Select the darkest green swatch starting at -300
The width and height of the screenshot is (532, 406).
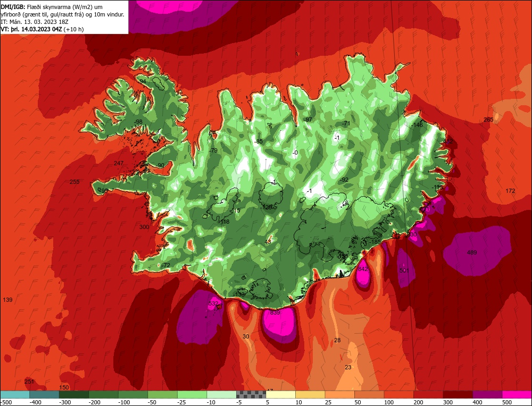[74, 394]
